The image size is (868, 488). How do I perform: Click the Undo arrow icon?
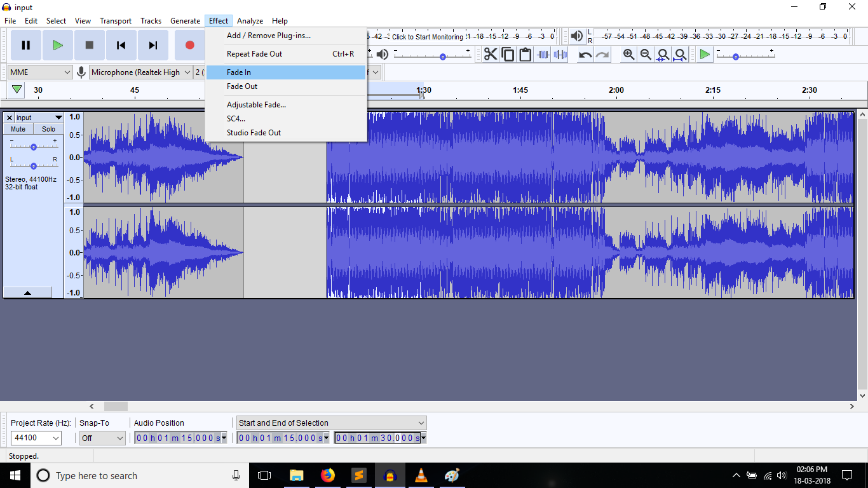pyautogui.click(x=585, y=55)
